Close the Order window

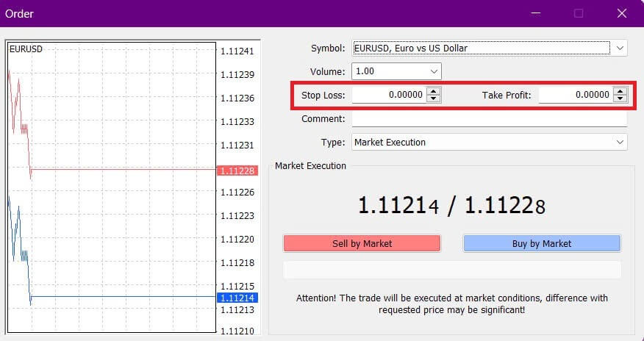tap(622, 13)
